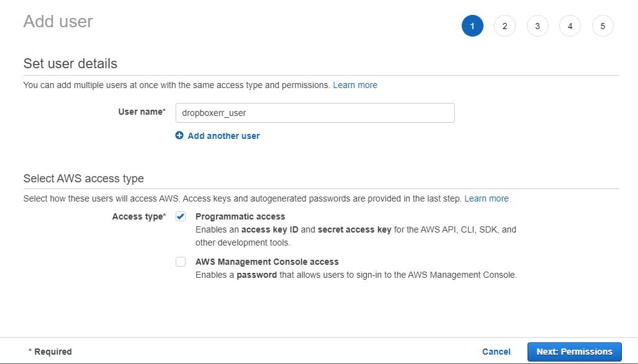This screenshot has height=364, width=638.
Task: Go to step 1 circle indicator
Action: point(472,26)
